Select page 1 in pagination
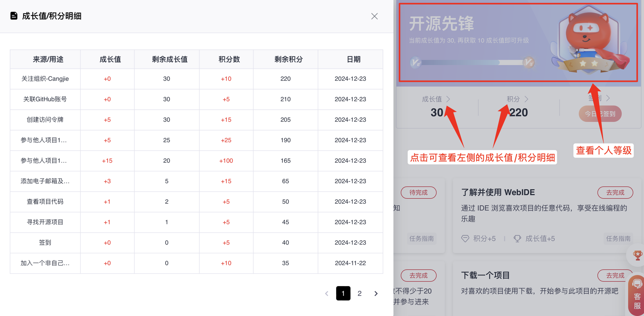Viewport: 644px width, 316px height. coord(343,293)
